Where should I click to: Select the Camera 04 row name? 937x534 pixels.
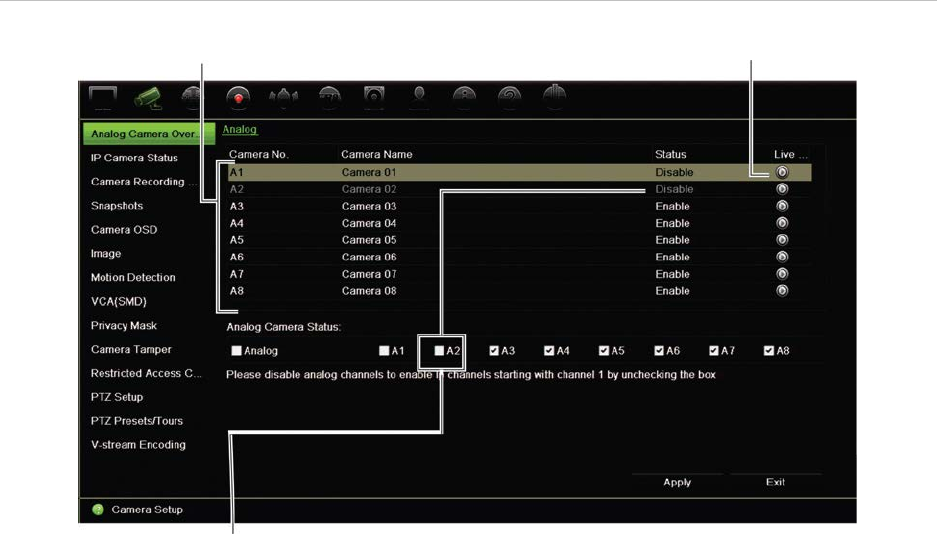369,223
